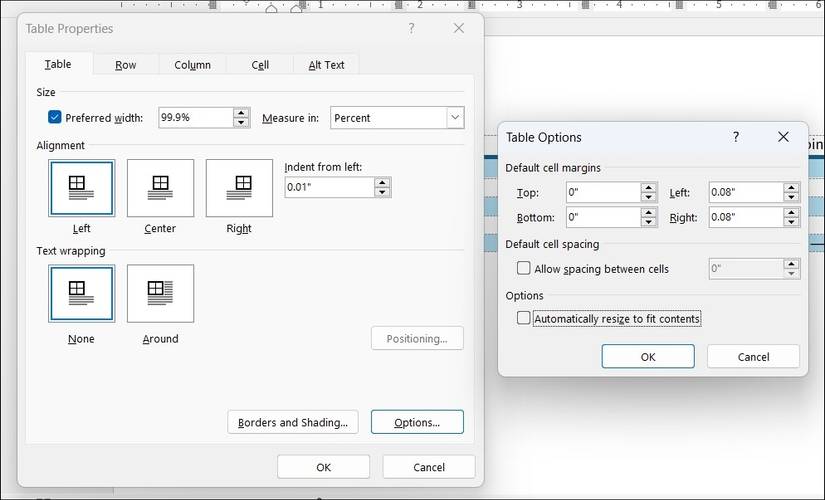Screen dimensions: 825x500
Task: Switch to the Table tab
Action: click(x=58, y=64)
